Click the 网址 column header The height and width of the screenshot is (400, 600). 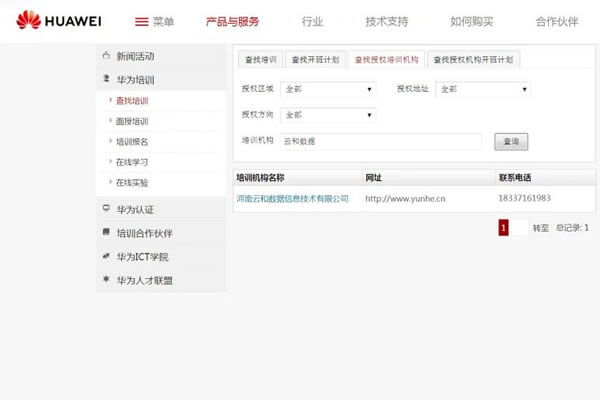point(373,177)
